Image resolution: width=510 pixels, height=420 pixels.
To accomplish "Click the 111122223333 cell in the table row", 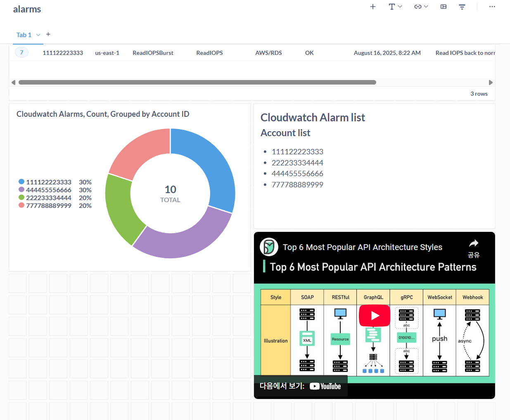I will pyautogui.click(x=63, y=53).
